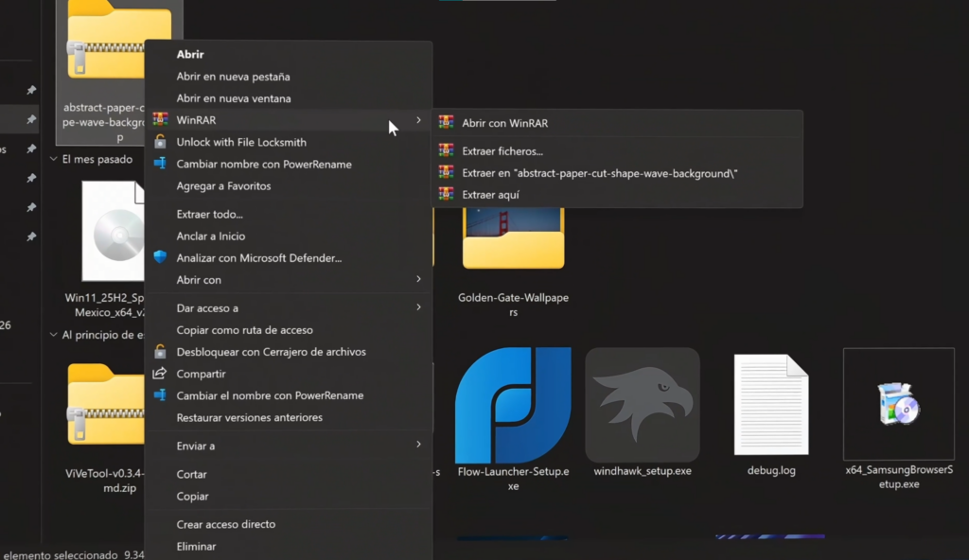Select the windhawk_setup.exe eagle icon
969x560 pixels.
point(643,405)
